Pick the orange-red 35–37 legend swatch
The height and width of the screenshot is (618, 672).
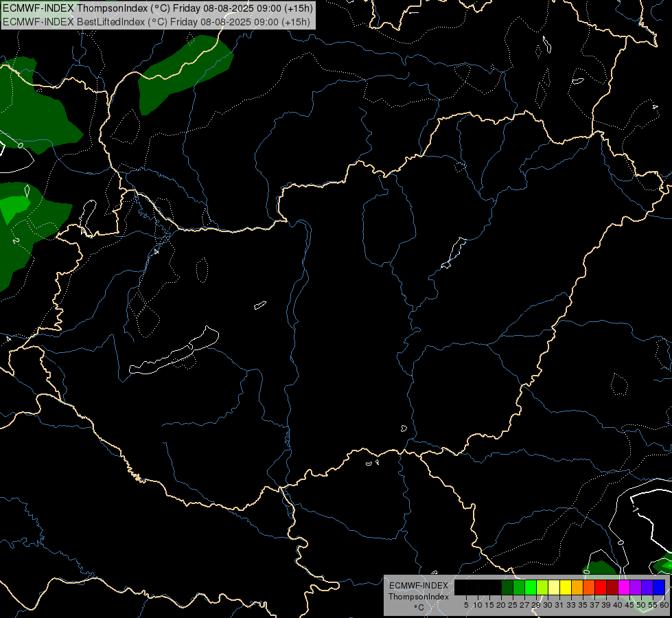(x=589, y=588)
